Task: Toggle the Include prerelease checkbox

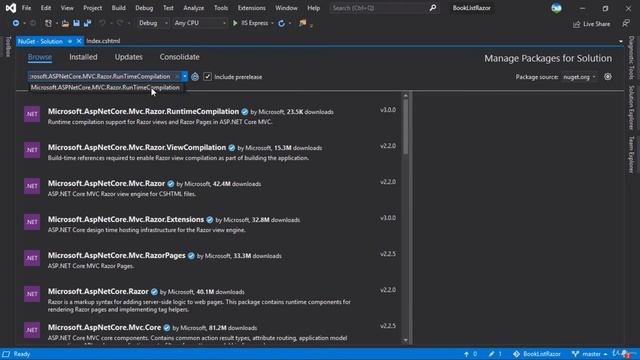Action: (207, 77)
